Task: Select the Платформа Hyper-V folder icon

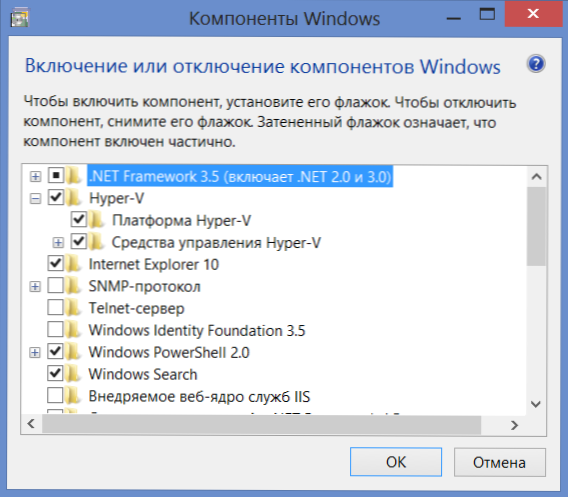Action: pyautogui.click(x=97, y=220)
